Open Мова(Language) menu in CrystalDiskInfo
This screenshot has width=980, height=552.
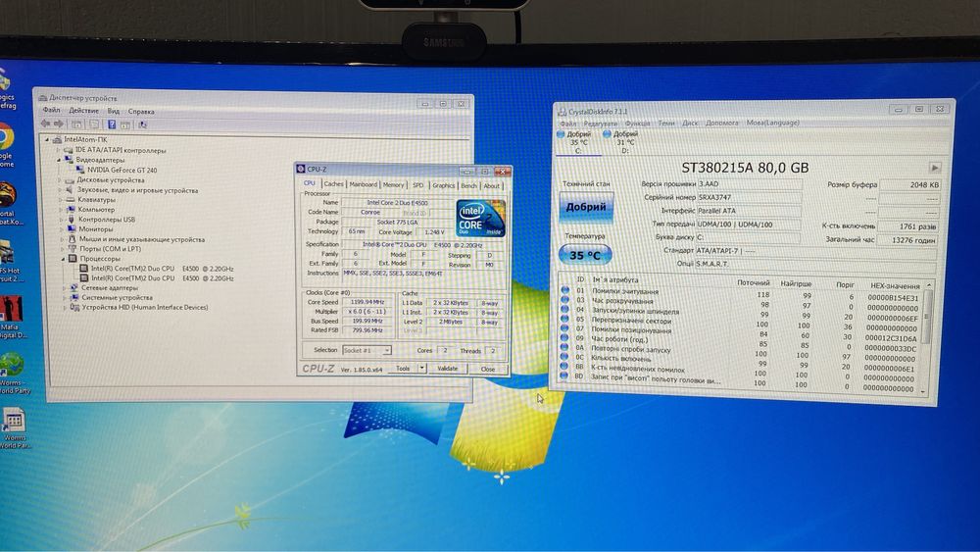pos(773,123)
